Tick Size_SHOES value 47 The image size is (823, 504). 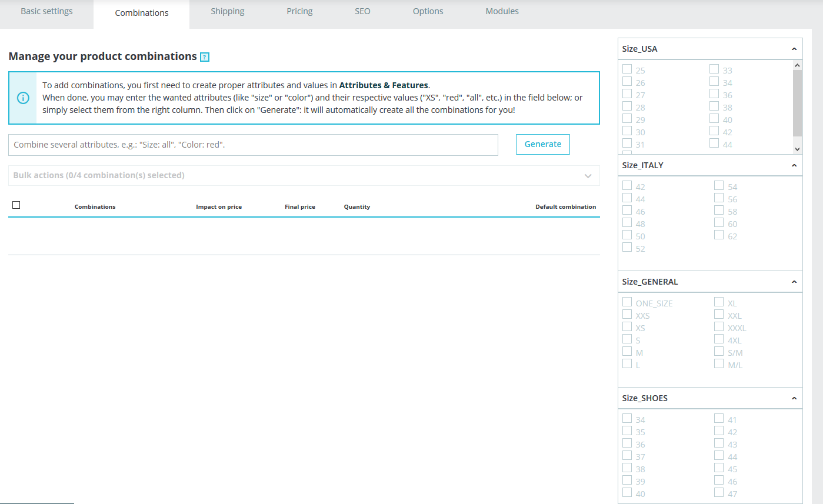tap(719, 492)
